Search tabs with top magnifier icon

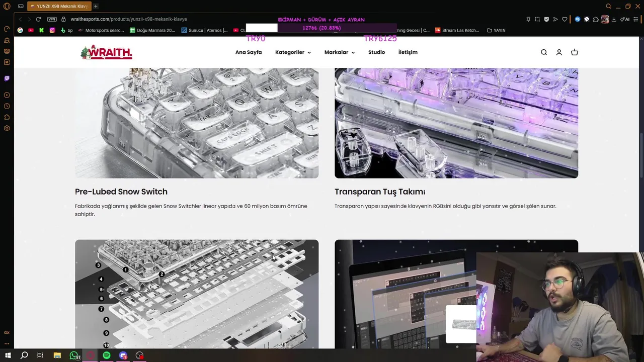point(608,6)
